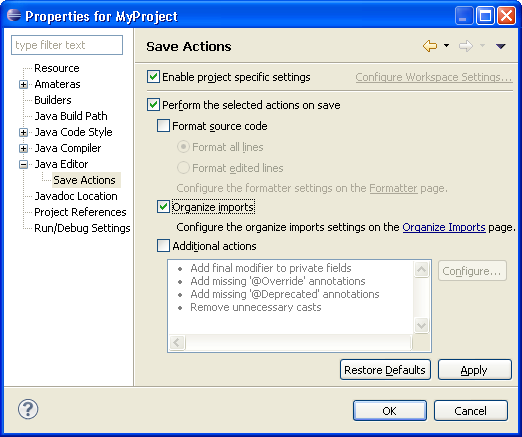Select the Java Compiler label

68,148
